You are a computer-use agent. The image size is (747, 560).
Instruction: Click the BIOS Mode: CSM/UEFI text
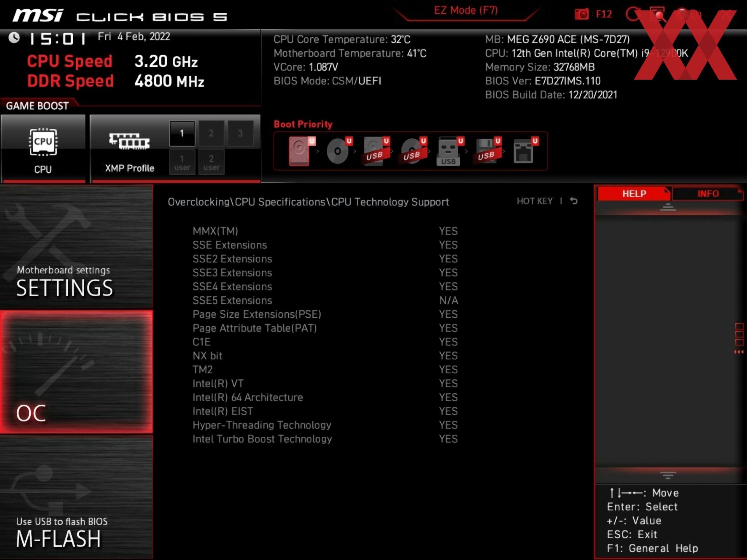click(327, 81)
